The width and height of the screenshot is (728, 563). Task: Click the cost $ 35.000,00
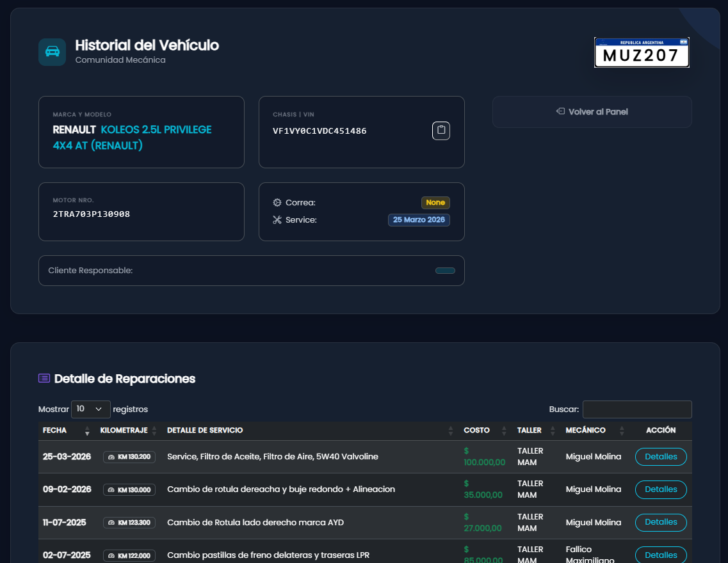coord(483,489)
